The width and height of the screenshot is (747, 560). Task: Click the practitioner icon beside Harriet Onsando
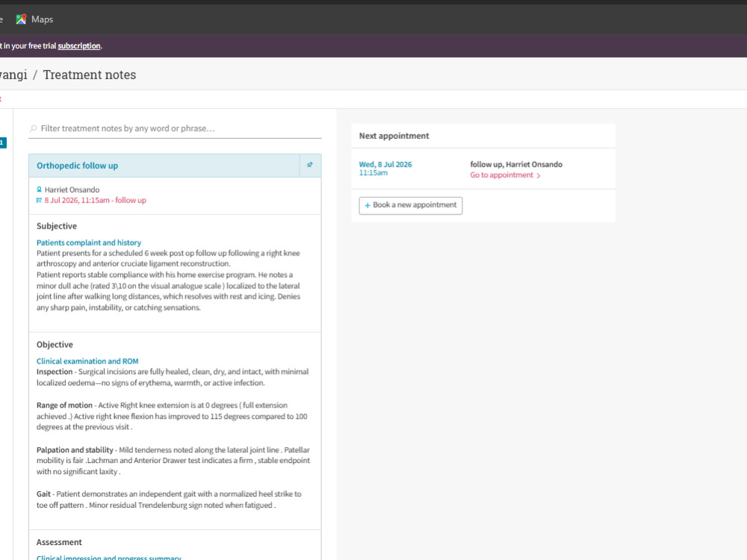coord(39,190)
